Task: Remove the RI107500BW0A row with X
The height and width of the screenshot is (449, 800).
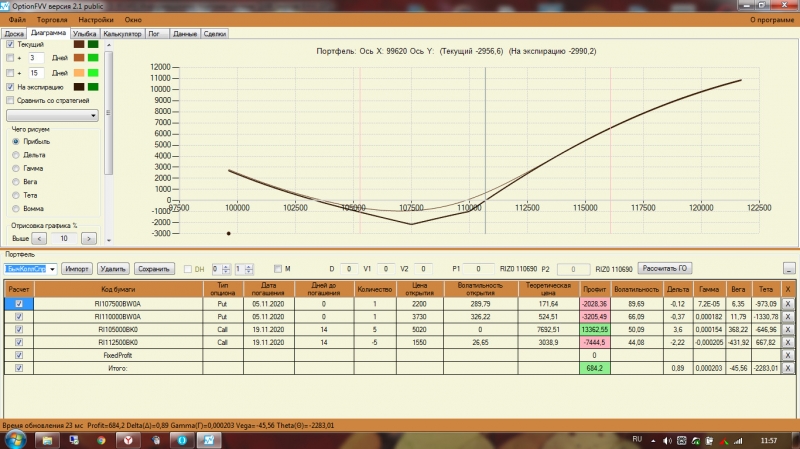Action: [788, 304]
